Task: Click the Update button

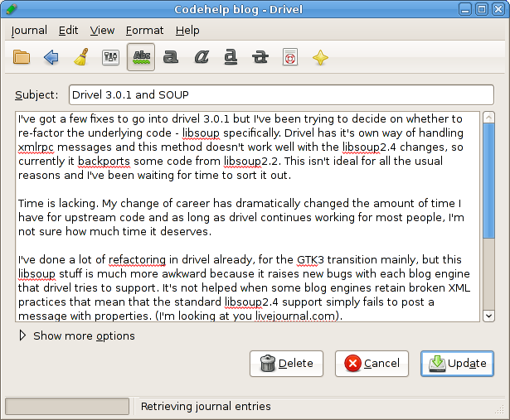Action: click(x=457, y=364)
